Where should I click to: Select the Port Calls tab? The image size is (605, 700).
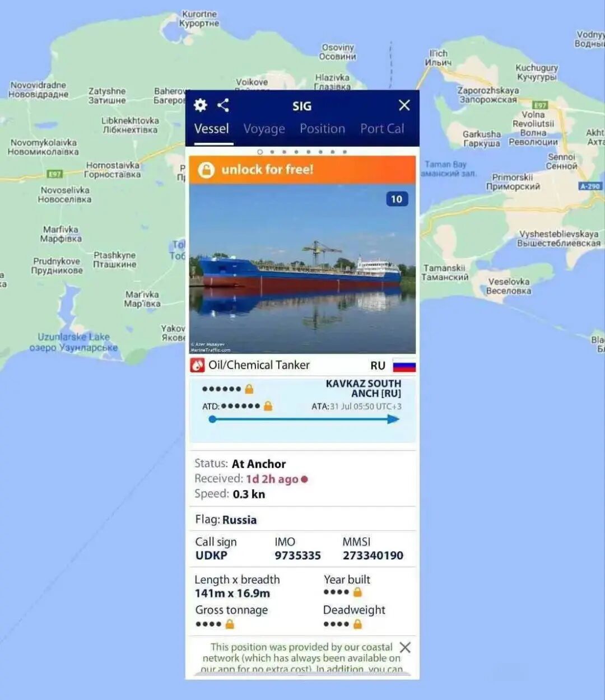pos(382,129)
